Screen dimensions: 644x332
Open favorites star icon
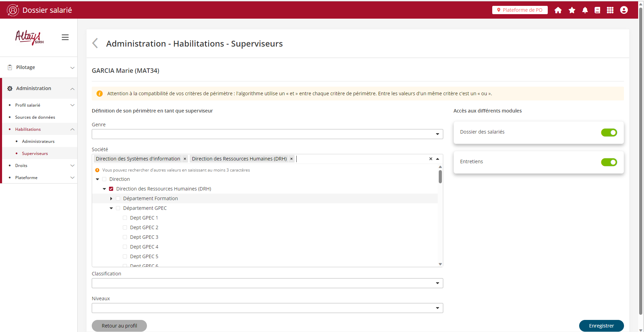(572, 10)
